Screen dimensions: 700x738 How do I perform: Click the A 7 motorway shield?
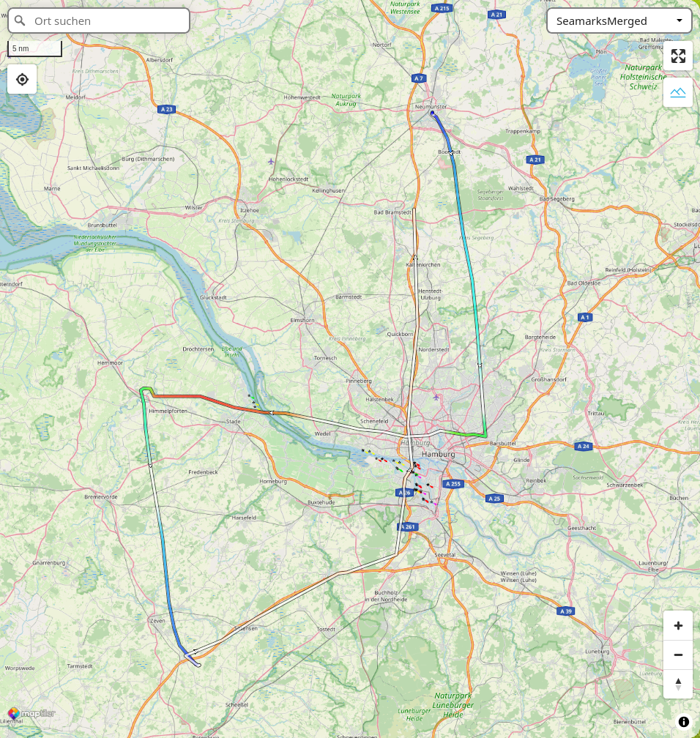[x=419, y=78]
